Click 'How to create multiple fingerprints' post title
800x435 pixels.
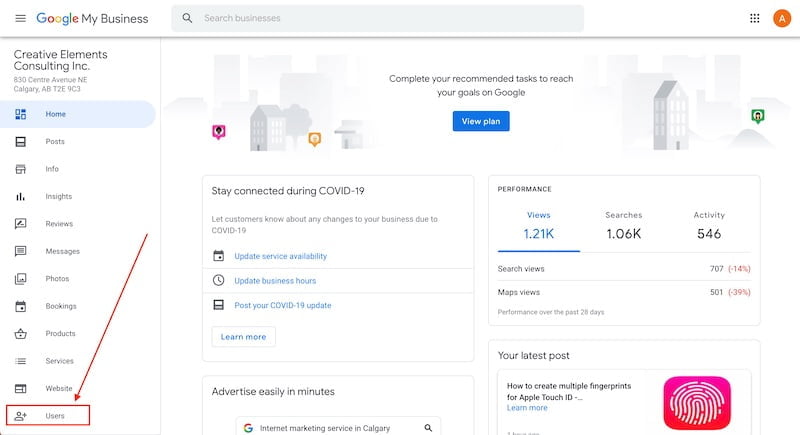[x=569, y=391]
